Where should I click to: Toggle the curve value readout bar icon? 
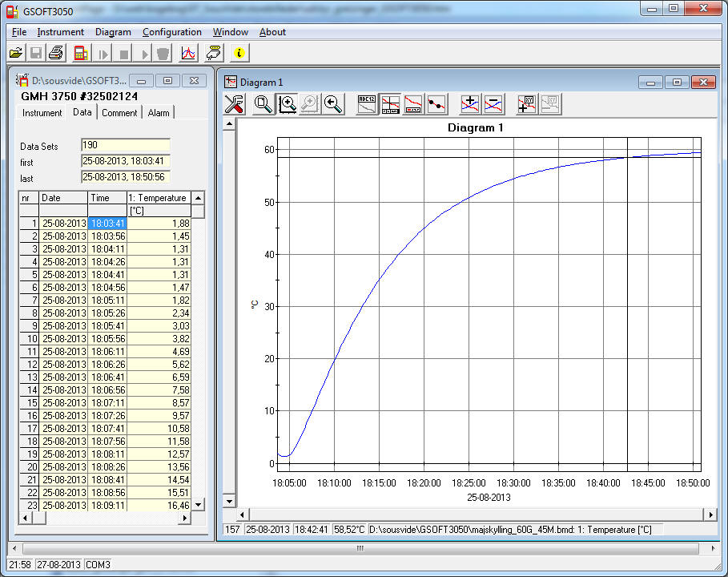412,104
